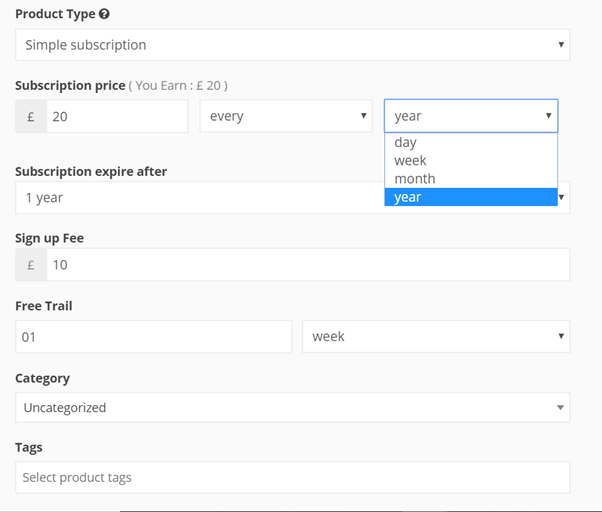The image size is (602, 512).
Task: Open the Subscription expire after dropdown
Action: point(200,198)
